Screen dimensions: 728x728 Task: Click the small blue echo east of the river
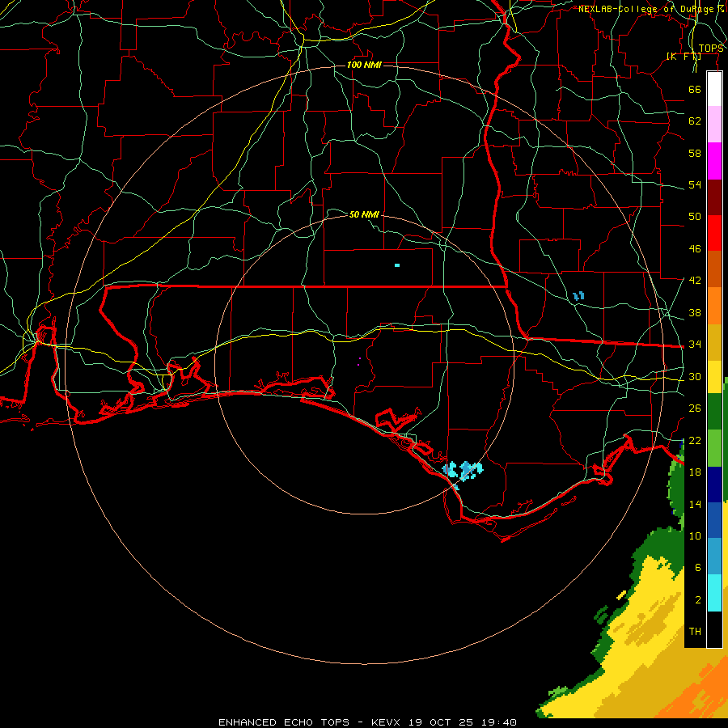(578, 296)
